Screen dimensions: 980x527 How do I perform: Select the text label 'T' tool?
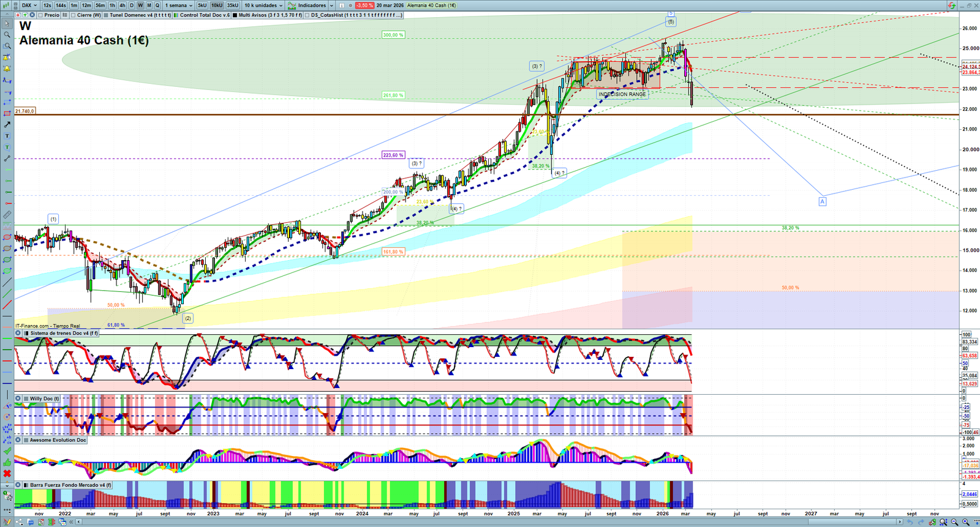(7, 136)
